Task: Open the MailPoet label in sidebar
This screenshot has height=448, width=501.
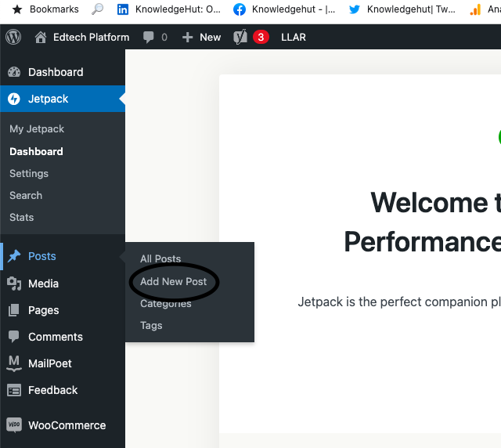Action: pos(50,363)
